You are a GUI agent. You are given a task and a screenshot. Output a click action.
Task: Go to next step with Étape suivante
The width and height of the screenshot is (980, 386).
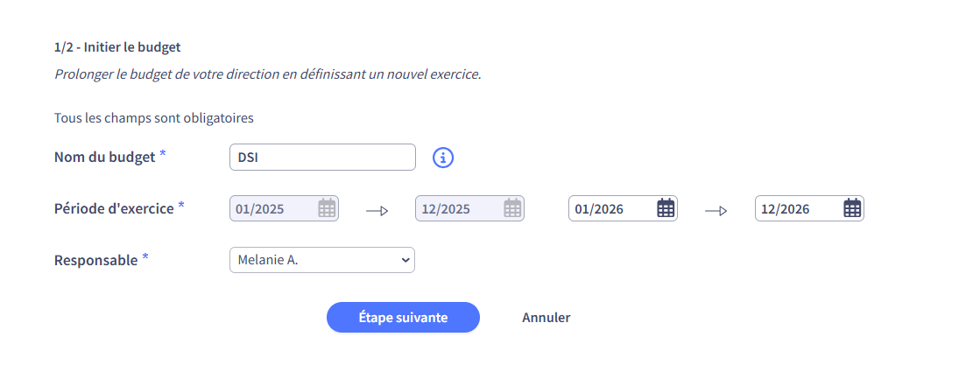click(403, 318)
